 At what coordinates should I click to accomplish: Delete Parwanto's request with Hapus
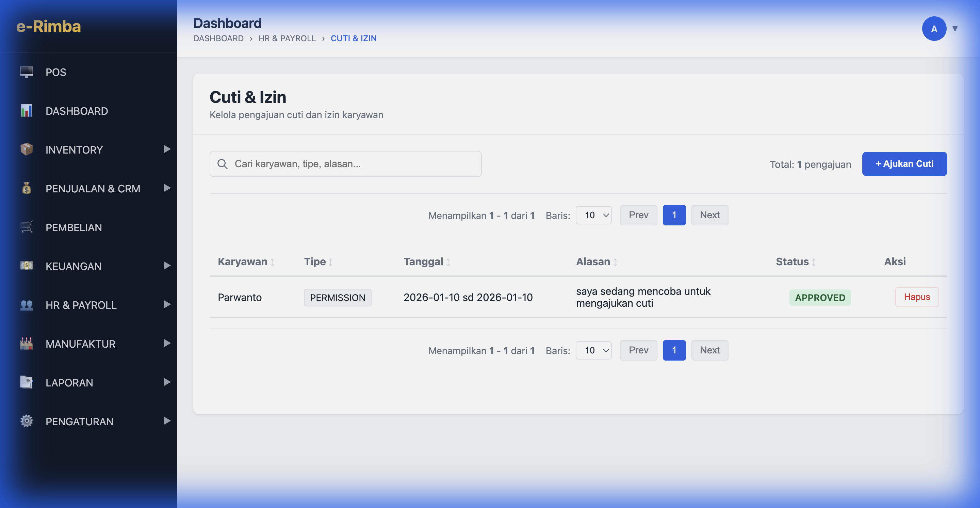point(916,297)
